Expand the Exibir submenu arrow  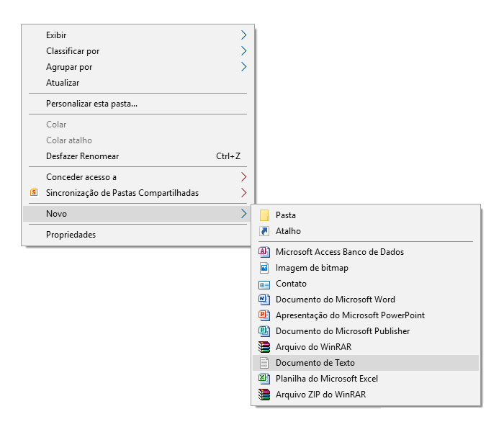pos(243,35)
